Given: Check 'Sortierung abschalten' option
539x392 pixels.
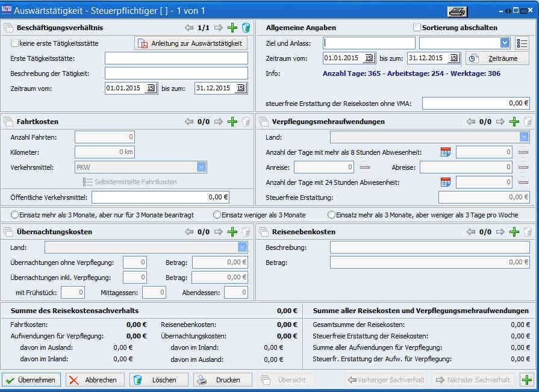Looking at the screenshot, I should [x=417, y=28].
